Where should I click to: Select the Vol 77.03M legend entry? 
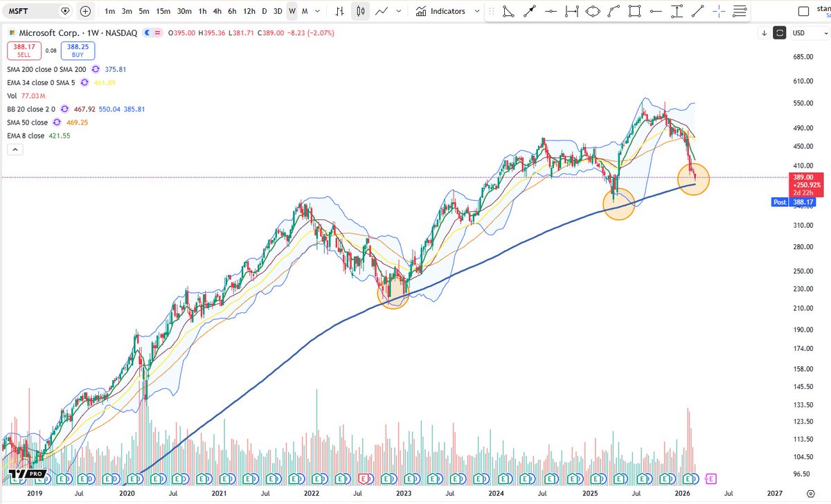pyautogui.click(x=26, y=96)
